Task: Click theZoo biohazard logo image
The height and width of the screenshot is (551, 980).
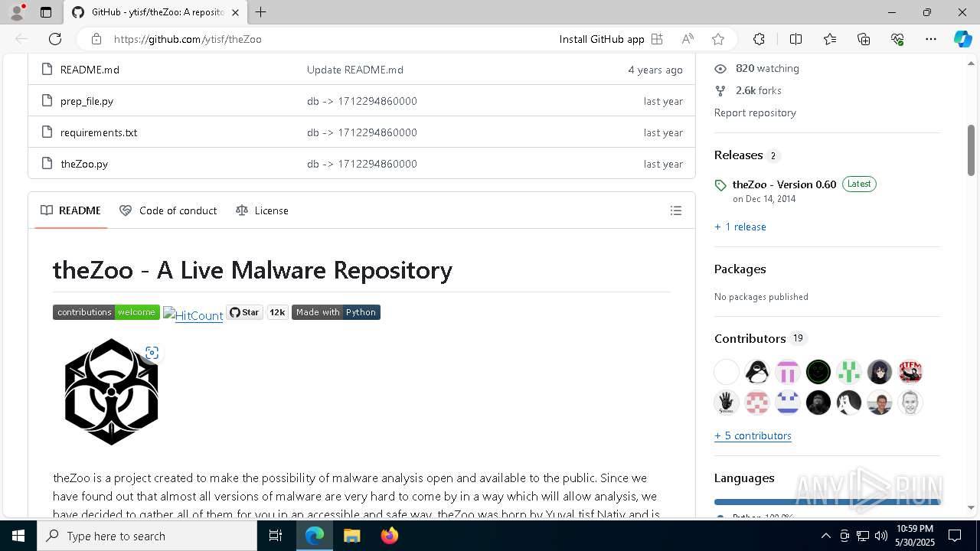Action: pyautogui.click(x=112, y=392)
